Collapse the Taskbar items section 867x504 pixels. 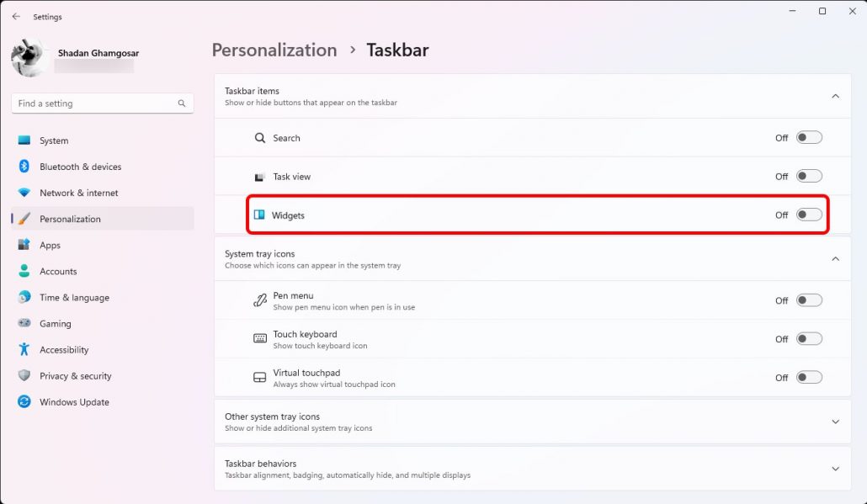(835, 96)
